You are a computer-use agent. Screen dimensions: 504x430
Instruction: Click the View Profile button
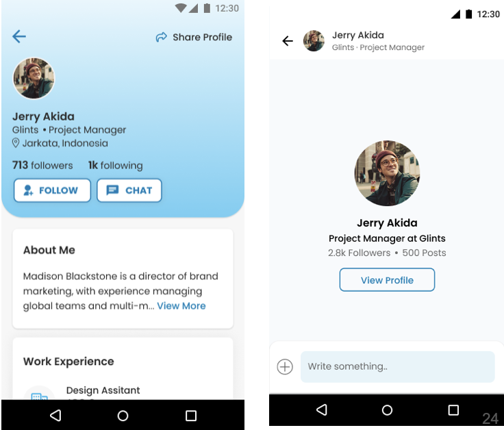[x=387, y=280]
